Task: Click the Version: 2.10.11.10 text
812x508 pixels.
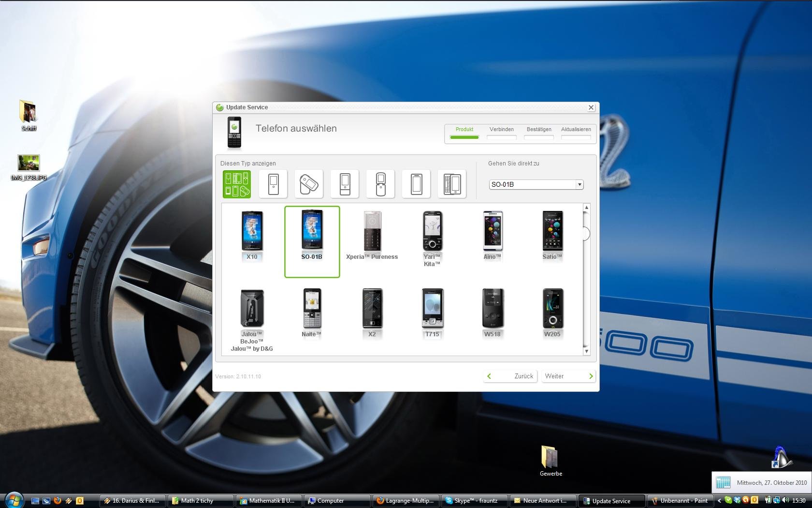Action: 238,376
